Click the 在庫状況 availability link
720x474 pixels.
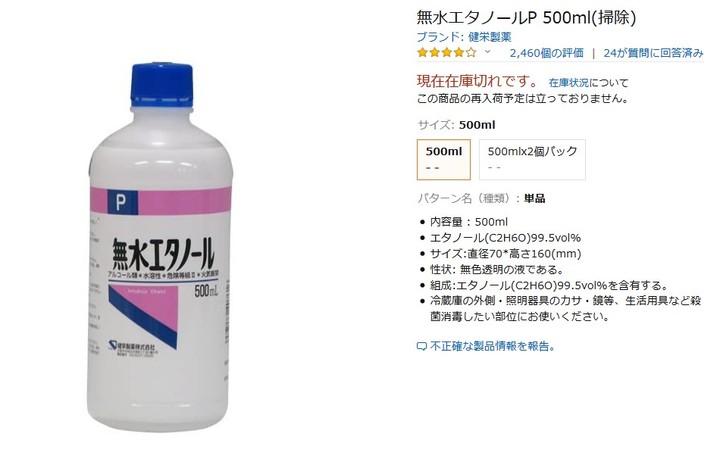click(x=569, y=83)
